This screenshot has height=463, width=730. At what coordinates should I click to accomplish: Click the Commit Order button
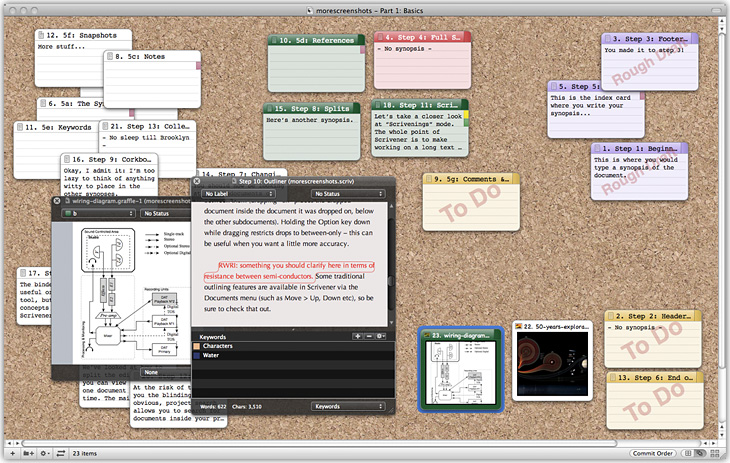652,453
